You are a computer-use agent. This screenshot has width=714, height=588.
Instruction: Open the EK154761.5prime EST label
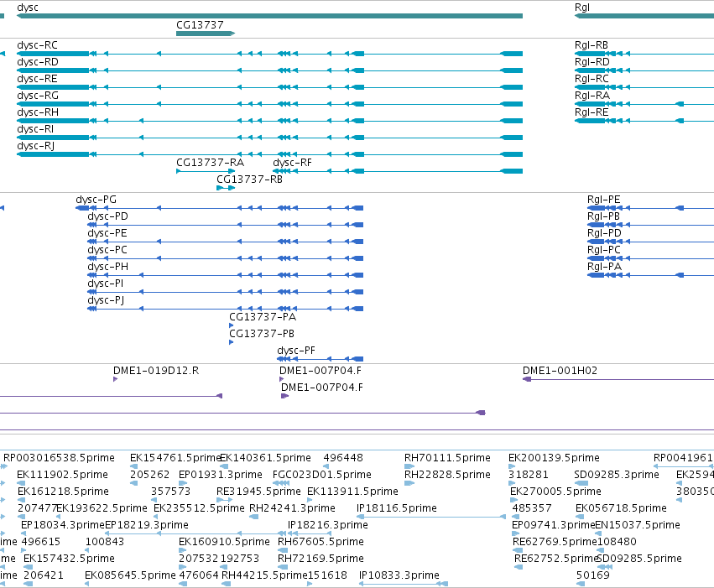(175, 458)
